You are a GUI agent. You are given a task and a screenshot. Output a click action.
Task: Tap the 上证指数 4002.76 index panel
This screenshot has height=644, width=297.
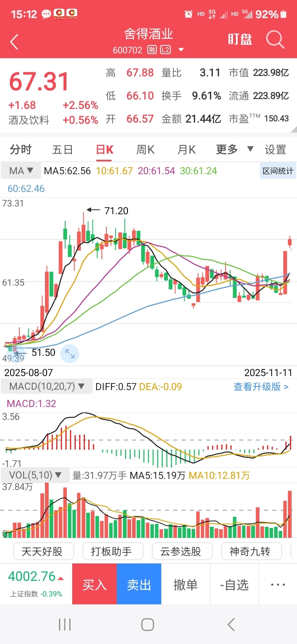tap(36, 584)
